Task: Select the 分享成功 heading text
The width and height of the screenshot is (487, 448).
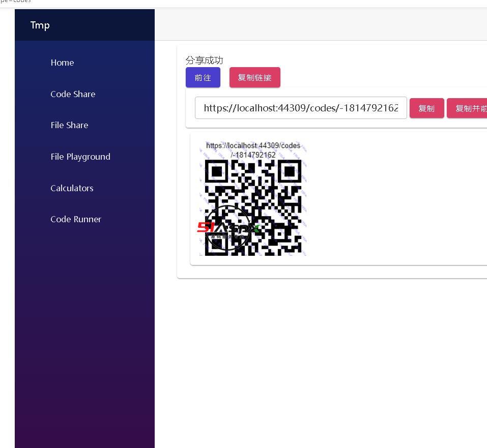Action: pyautogui.click(x=204, y=60)
